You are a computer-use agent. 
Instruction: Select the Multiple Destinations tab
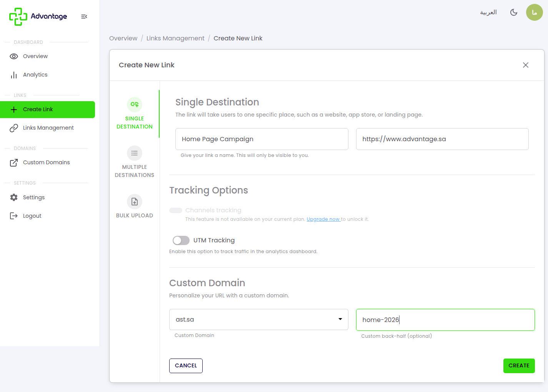pos(135,162)
